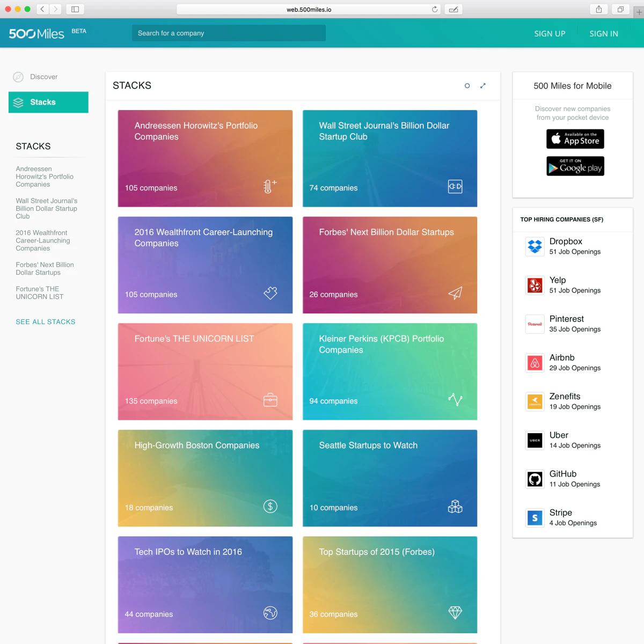The height and width of the screenshot is (644, 644).
Task: Click 36 companies on Top Startups card
Action: 333,614
